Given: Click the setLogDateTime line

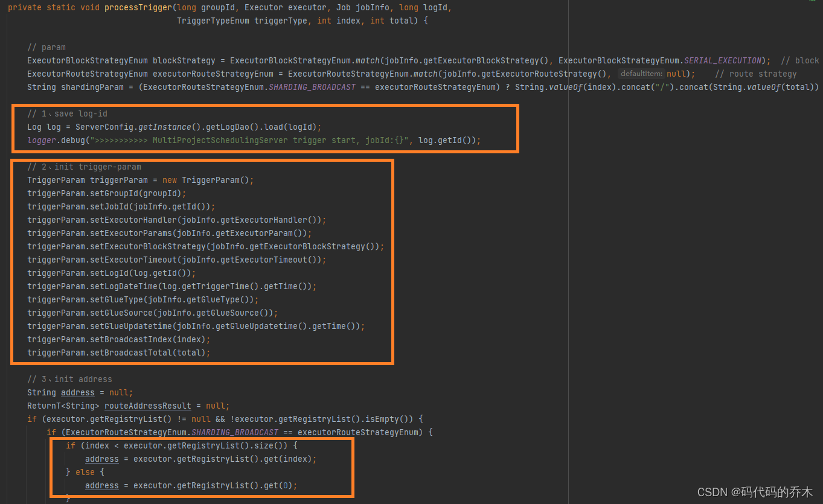Looking at the screenshot, I should point(172,286).
